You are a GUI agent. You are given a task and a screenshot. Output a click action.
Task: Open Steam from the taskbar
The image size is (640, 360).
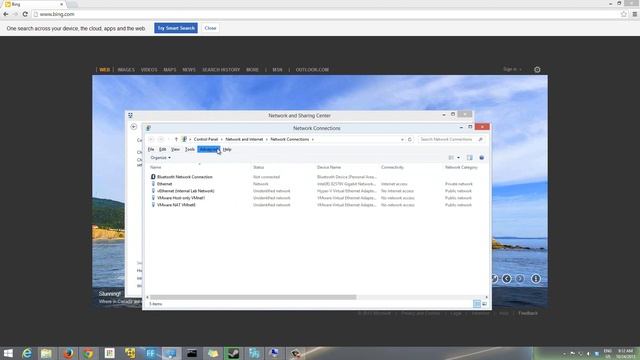point(233,353)
